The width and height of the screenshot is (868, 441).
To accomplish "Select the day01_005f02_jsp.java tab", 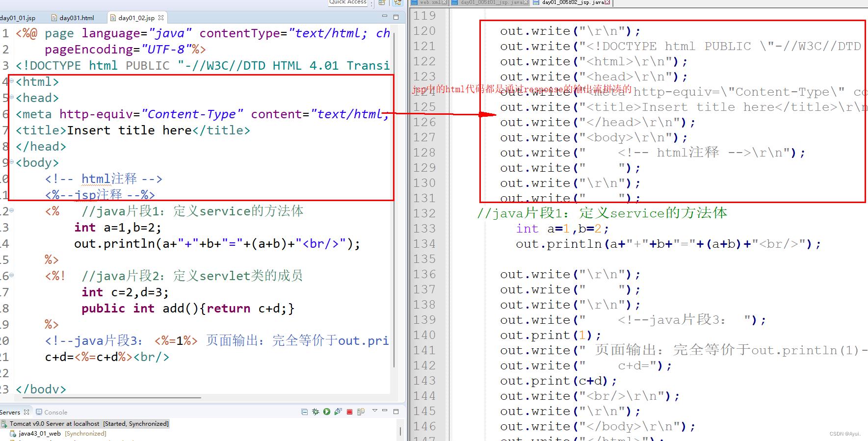I will coord(573,2).
